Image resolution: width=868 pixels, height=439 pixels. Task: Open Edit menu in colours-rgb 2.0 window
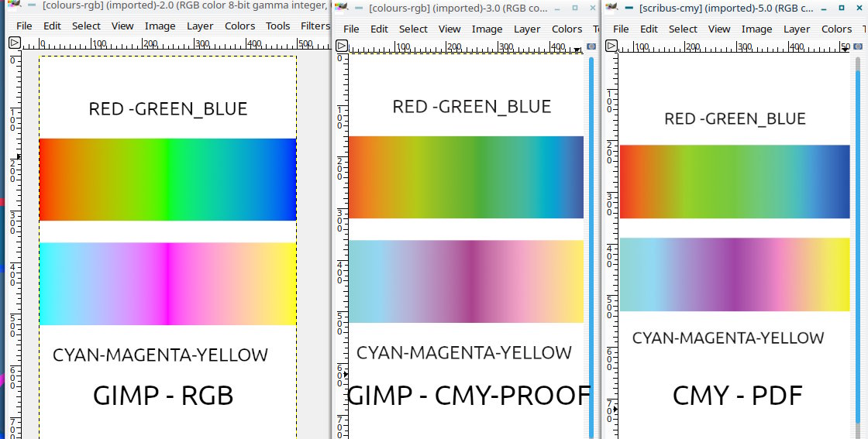point(52,26)
